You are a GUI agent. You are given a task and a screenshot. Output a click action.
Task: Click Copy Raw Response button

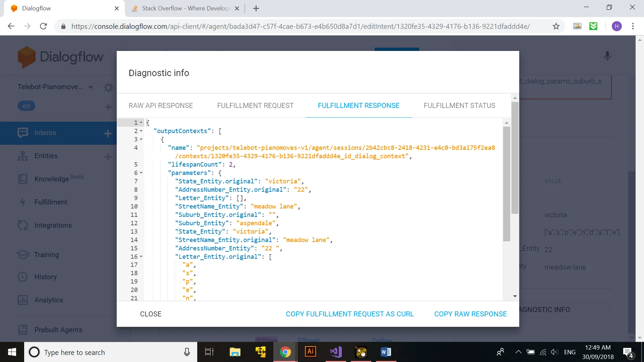coord(470,314)
